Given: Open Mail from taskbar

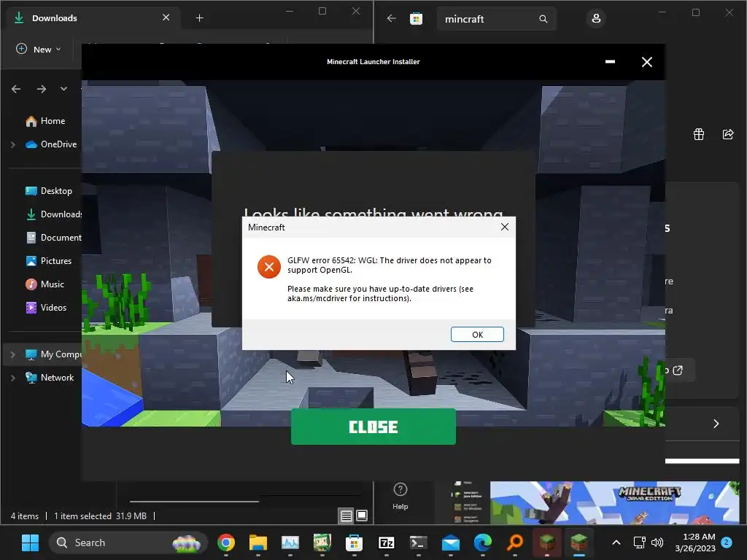Looking at the screenshot, I should coord(451,542).
